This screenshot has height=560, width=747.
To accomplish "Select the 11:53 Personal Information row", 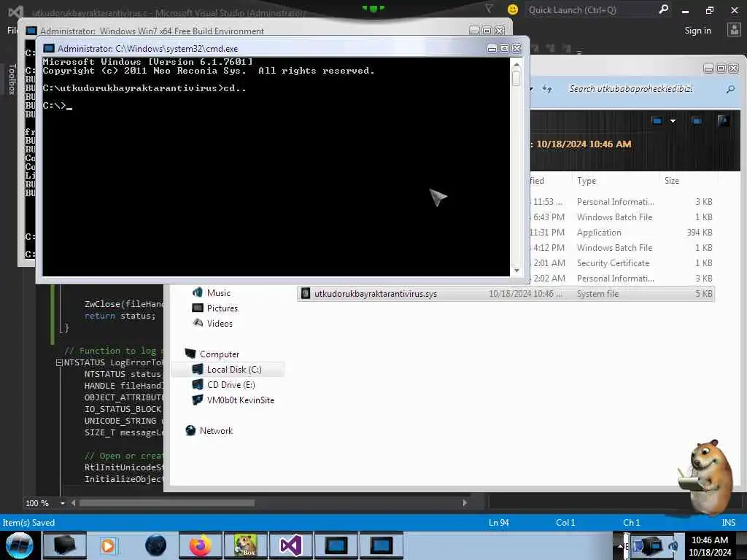I will [622, 202].
